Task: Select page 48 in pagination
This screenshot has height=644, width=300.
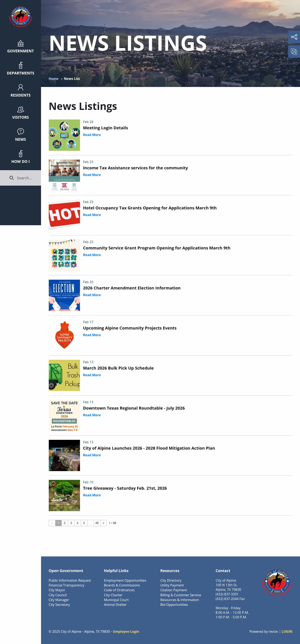Action: [x=97, y=523]
